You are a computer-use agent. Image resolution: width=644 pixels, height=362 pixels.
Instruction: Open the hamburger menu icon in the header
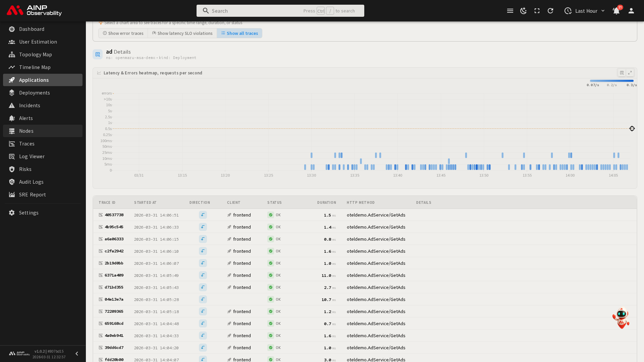coord(510,11)
